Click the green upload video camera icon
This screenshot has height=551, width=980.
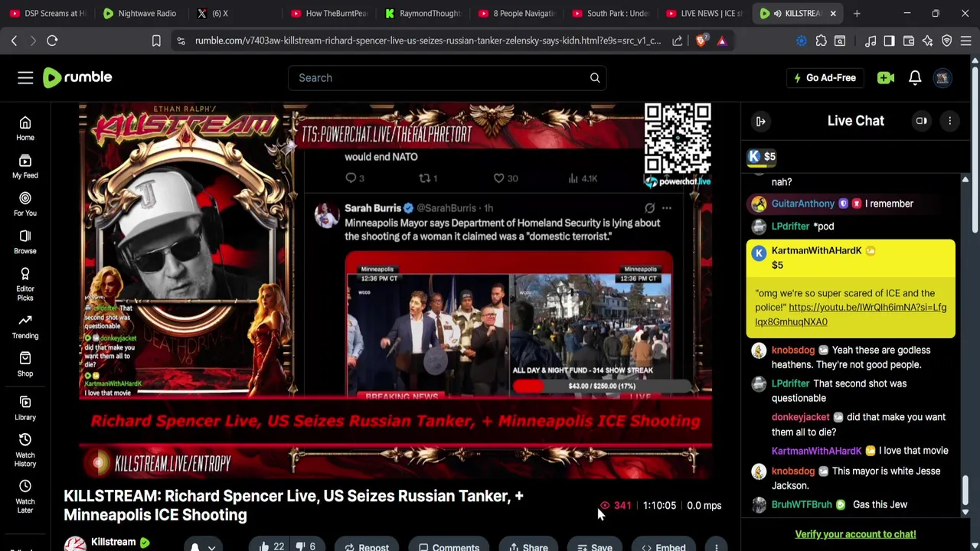(x=886, y=77)
